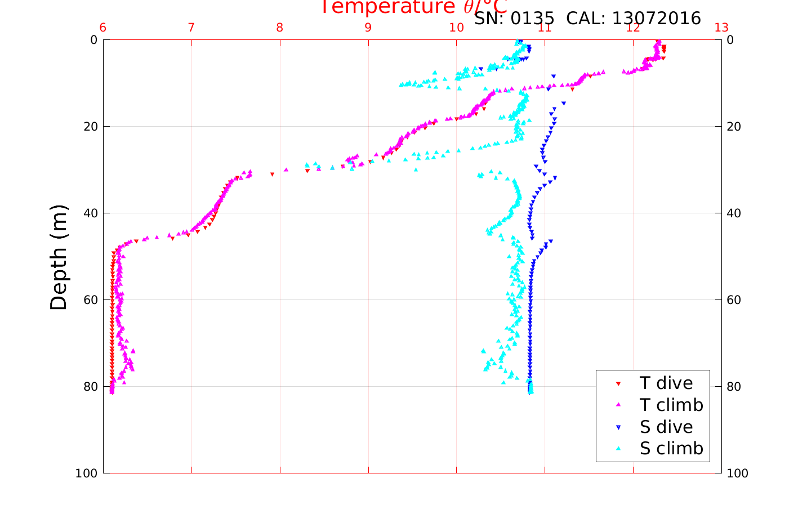Click right depth axis tick label 0

730,40
